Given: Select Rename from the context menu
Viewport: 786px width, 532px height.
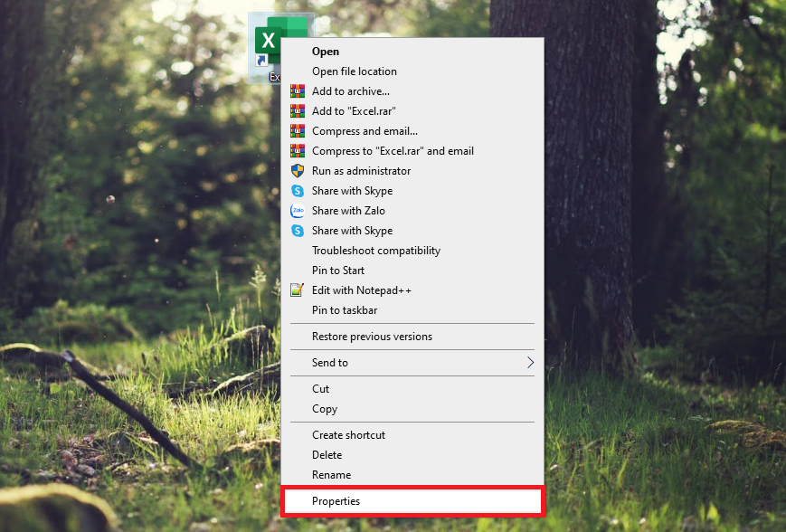Looking at the screenshot, I should point(412,475).
